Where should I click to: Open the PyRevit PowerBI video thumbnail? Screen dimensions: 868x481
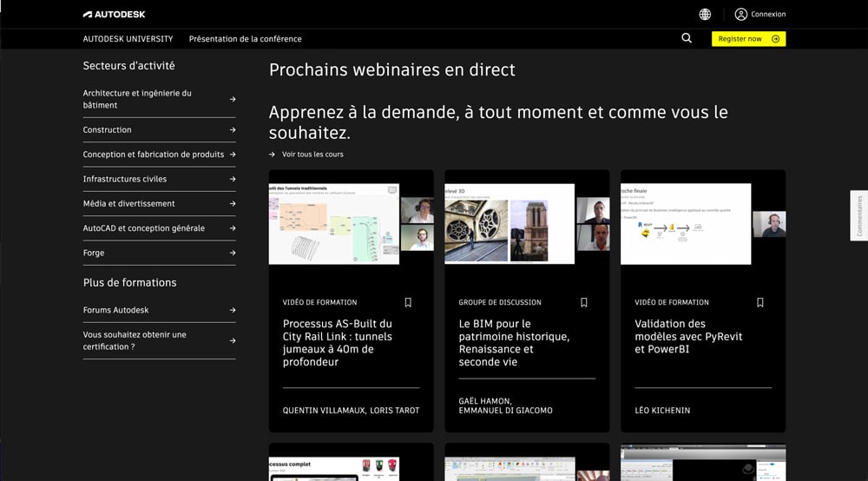(x=703, y=224)
